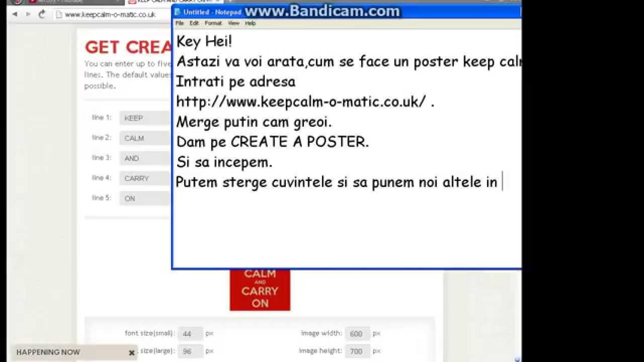Open the Notepad Help menu
Image resolution: width=644 pixels, height=362 pixels.
[x=251, y=23]
